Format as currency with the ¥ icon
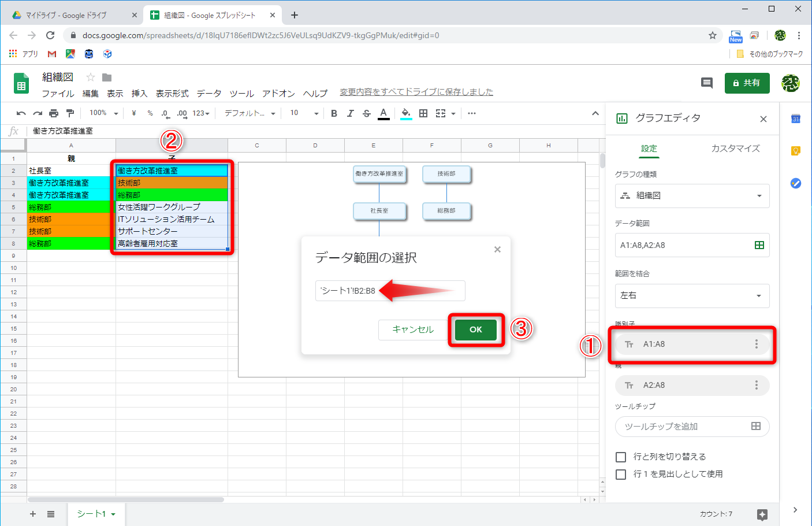Screen dimensions: 812x526 click(x=134, y=113)
